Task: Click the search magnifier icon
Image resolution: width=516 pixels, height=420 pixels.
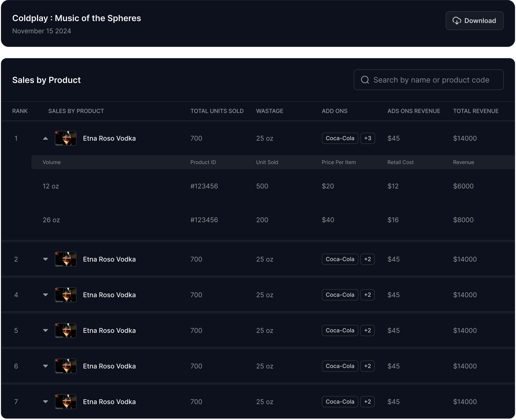Action: 365,80
